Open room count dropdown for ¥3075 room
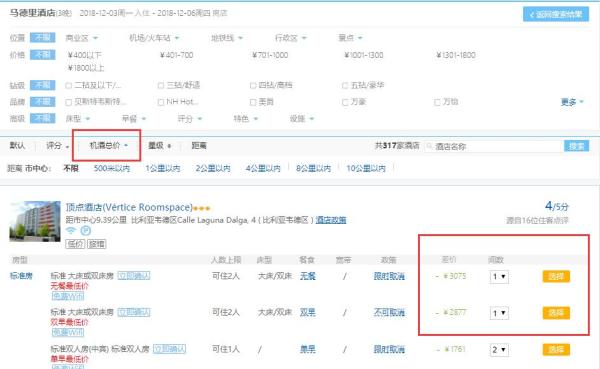 499,276
